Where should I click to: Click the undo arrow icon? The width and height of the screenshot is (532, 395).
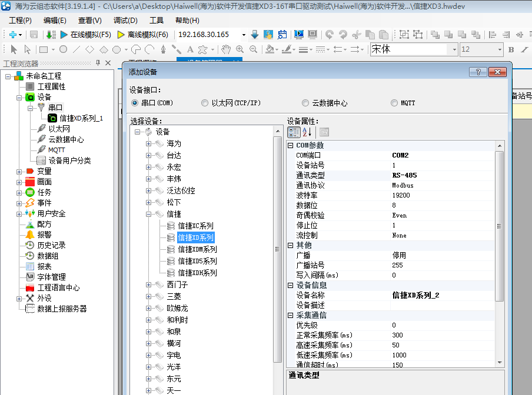tap(329, 35)
